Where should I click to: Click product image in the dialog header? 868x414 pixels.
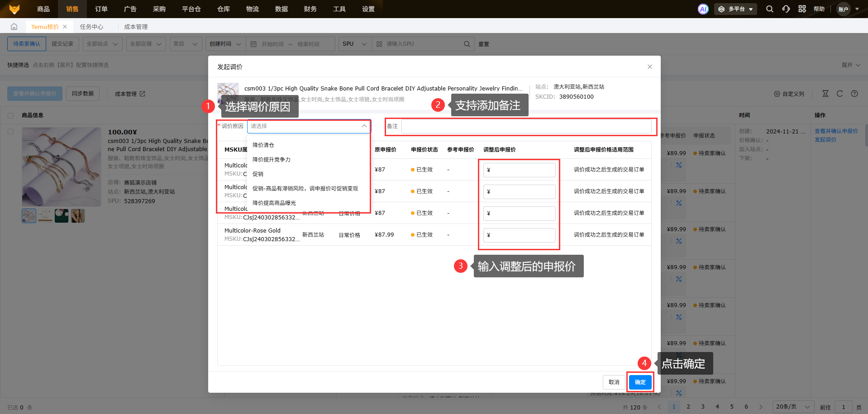point(228,93)
